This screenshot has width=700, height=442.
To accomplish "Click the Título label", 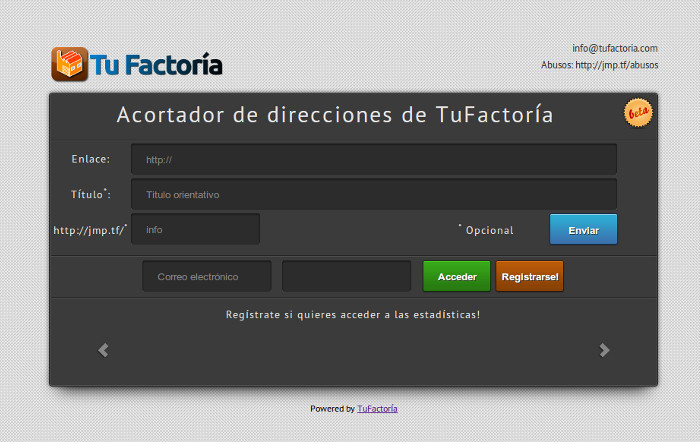I will pos(90,194).
